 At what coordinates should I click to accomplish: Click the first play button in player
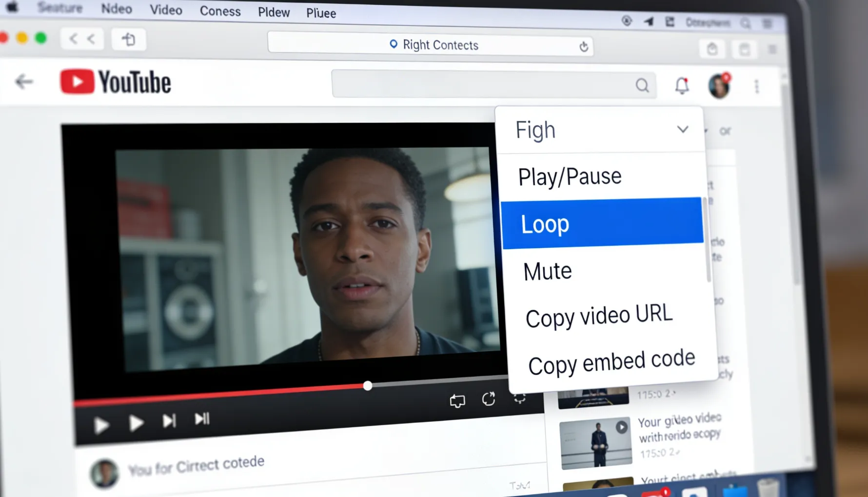tap(101, 425)
